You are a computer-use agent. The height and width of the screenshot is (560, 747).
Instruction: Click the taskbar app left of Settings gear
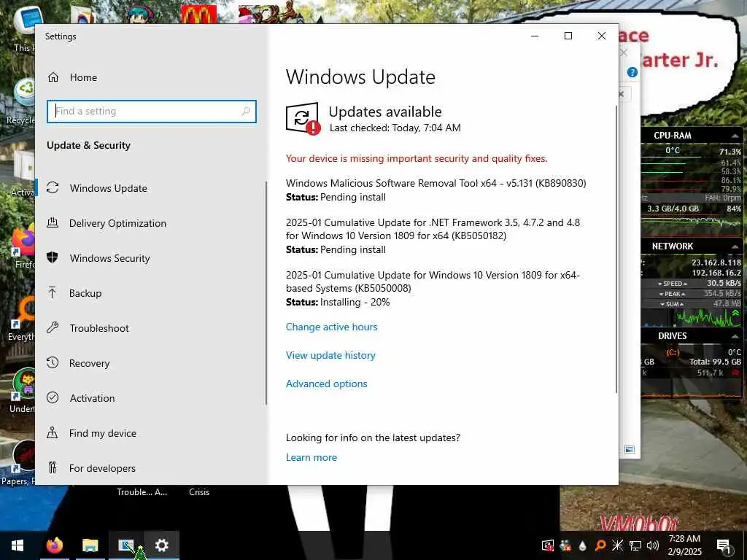click(126, 545)
